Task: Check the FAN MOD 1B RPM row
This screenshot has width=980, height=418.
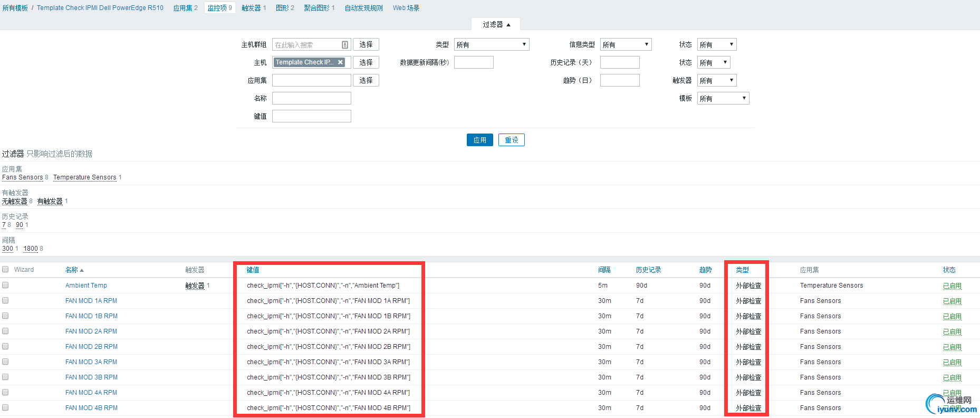Action: point(5,316)
